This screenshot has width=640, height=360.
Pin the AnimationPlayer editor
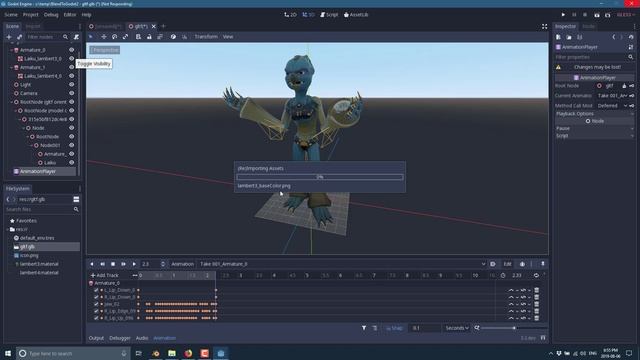point(543,264)
